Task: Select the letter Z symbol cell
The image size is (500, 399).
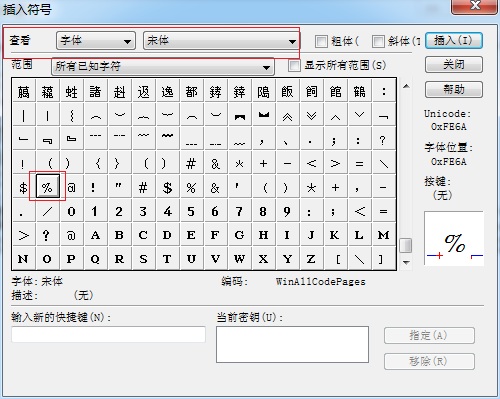Action: 311,259
